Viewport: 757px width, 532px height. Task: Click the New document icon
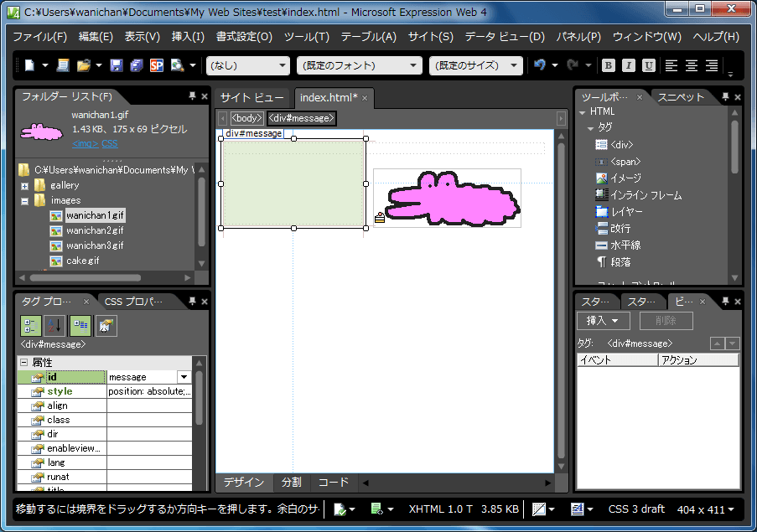pyautogui.click(x=30, y=65)
